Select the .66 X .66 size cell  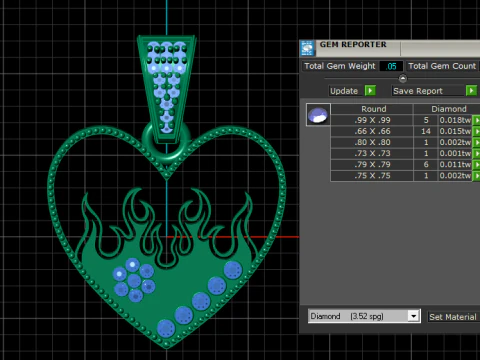(x=372, y=131)
